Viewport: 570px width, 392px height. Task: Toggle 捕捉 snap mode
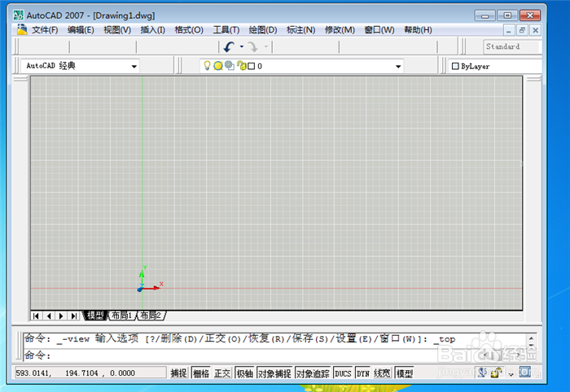tap(178, 373)
